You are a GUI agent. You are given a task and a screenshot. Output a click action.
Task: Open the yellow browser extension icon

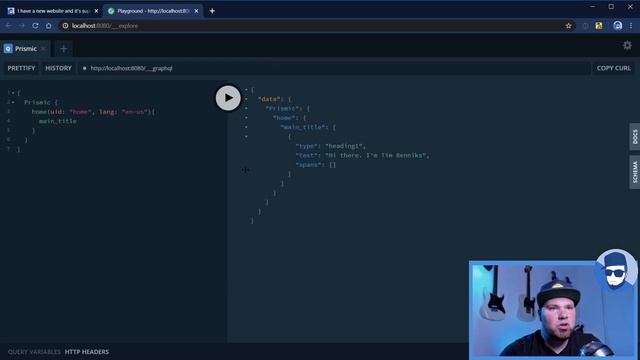coord(599,26)
